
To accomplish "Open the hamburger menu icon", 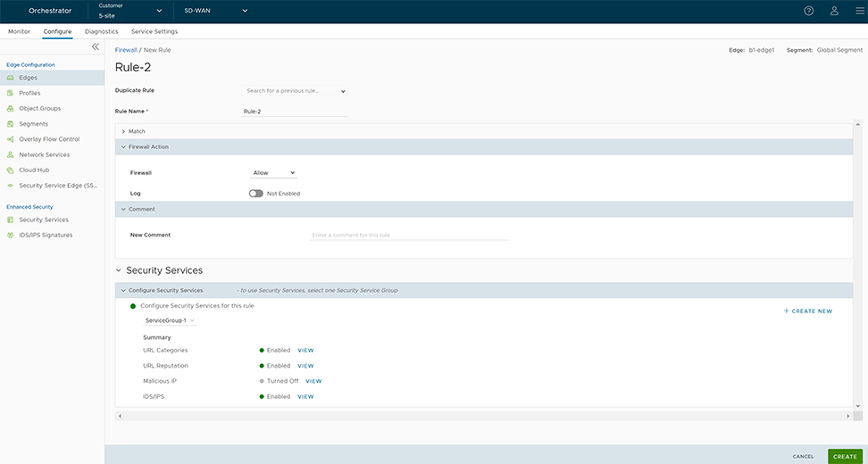I will click(859, 11).
